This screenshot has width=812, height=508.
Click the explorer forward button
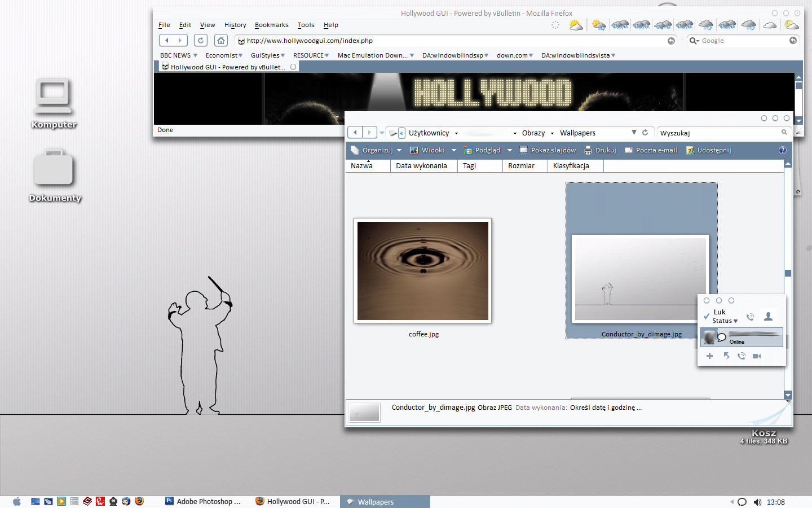tap(369, 133)
